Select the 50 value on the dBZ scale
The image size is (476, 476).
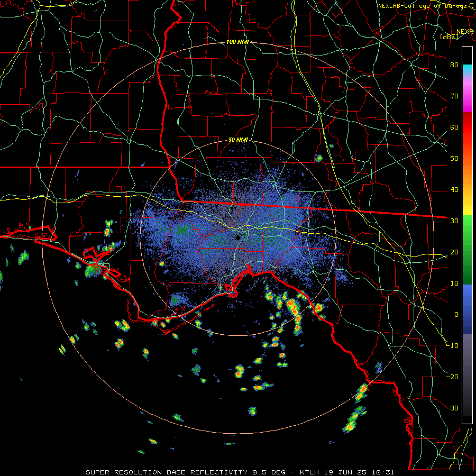coord(454,159)
